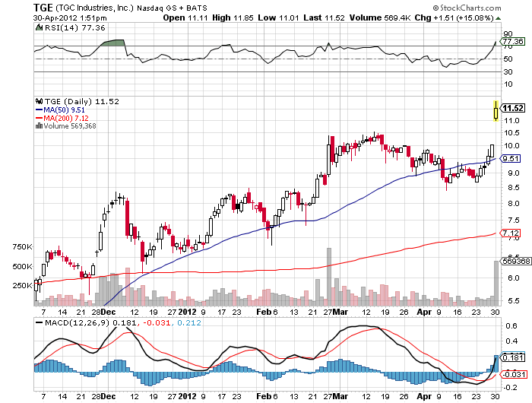The height and width of the screenshot is (403, 532).
Task: Click the green up-arrow next to Chg
Action: [x=498, y=18]
